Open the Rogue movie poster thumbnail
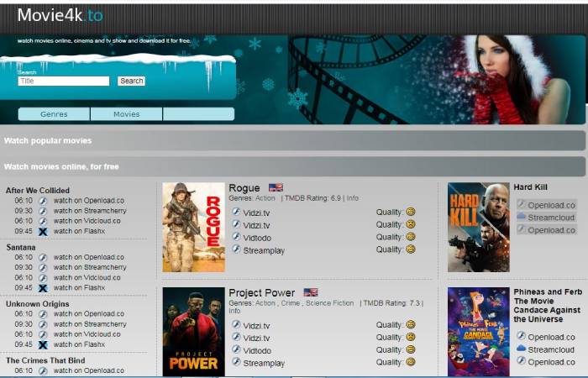This screenshot has width=588, height=378. [x=193, y=227]
